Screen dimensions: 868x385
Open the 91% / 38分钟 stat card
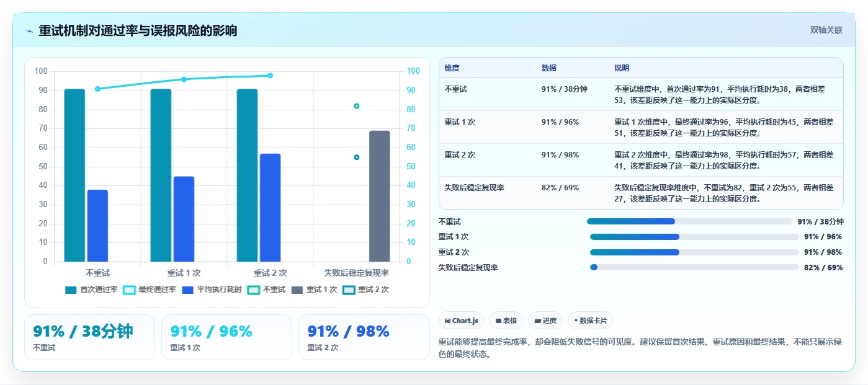[89, 337]
